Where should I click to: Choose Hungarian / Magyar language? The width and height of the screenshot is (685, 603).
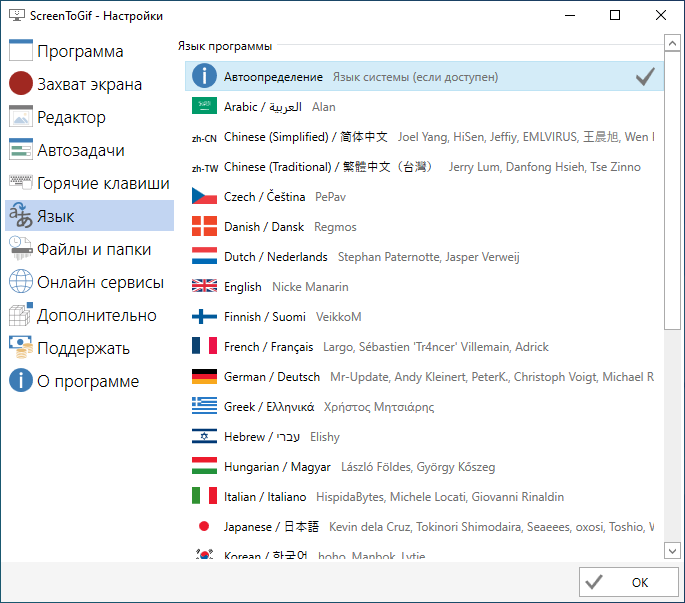click(x=424, y=466)
